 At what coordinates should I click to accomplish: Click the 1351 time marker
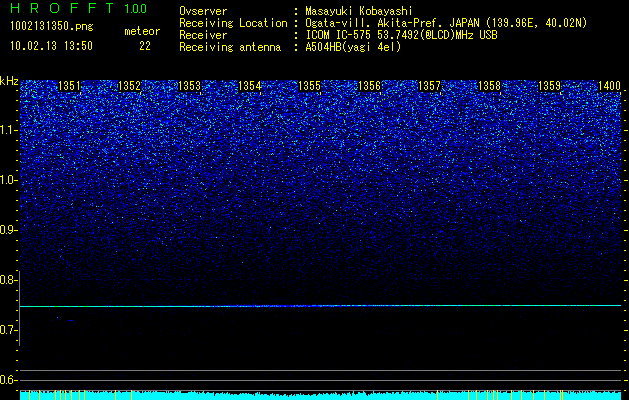coord(69,86)
